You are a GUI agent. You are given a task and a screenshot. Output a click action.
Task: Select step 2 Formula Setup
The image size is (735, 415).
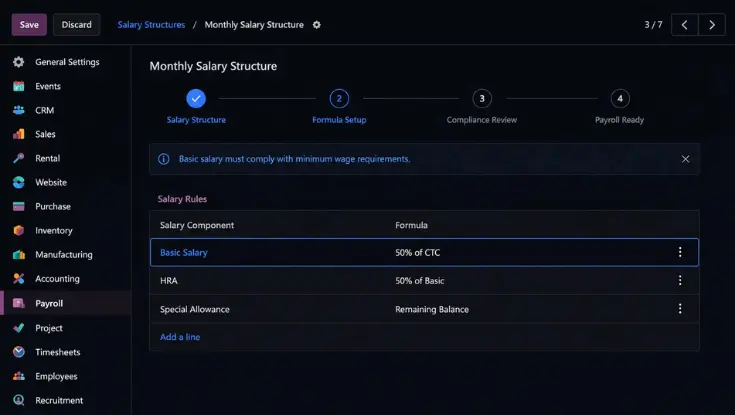[339, 98]
